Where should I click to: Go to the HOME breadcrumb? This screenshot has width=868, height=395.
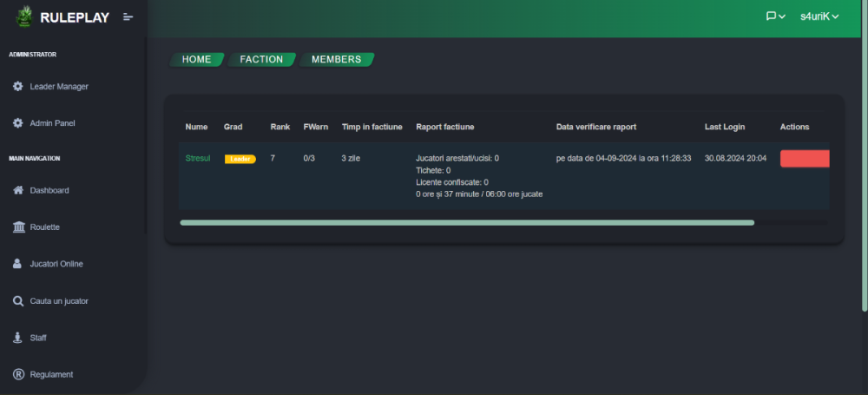[196, 59]
